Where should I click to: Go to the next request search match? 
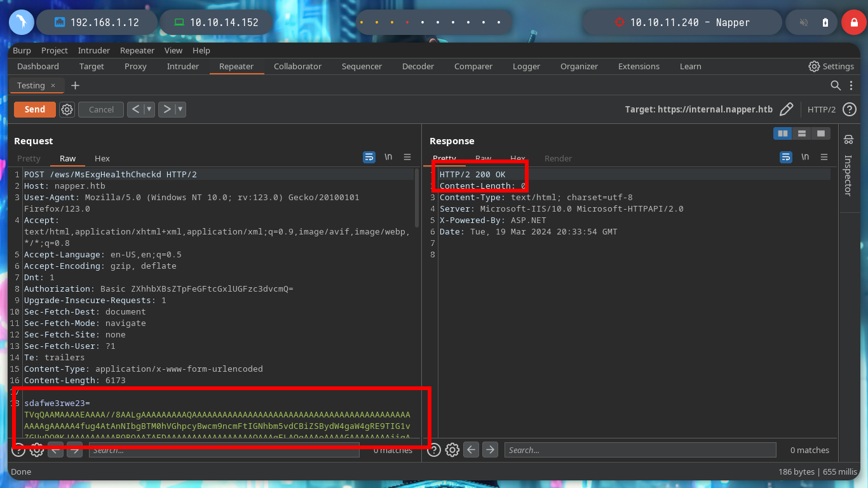pyautogui.click(x=74, y=450)
